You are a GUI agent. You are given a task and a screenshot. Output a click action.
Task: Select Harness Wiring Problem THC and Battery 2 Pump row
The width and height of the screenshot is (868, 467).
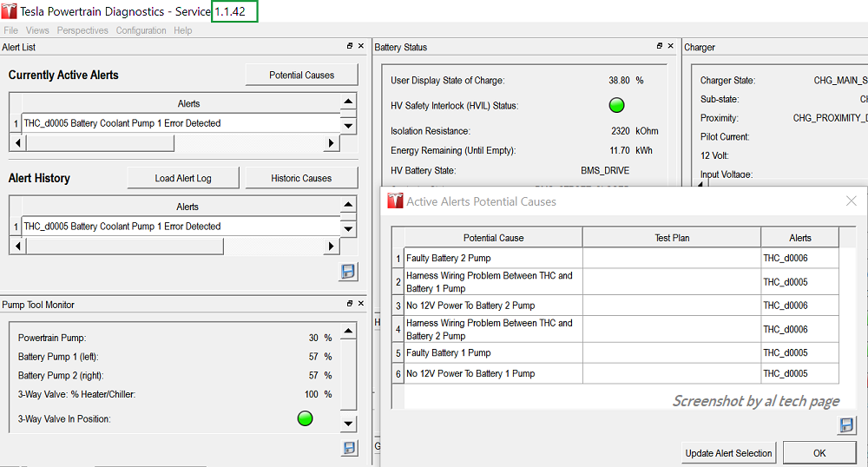(615, 329)
